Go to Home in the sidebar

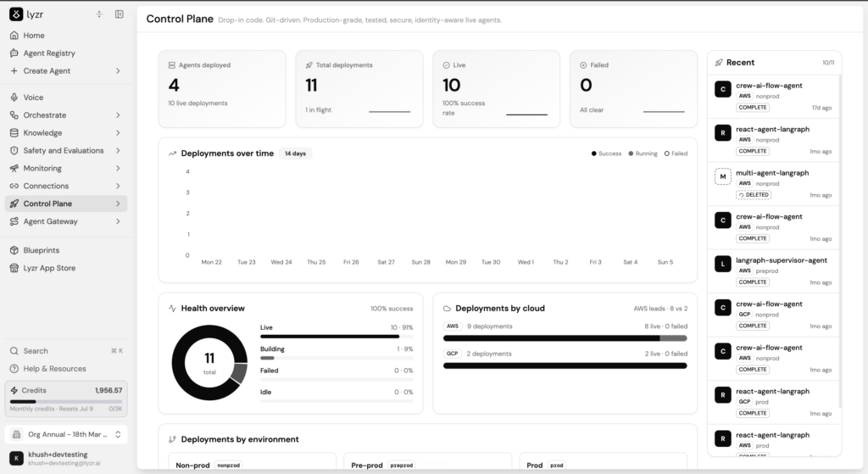[66, 36]
